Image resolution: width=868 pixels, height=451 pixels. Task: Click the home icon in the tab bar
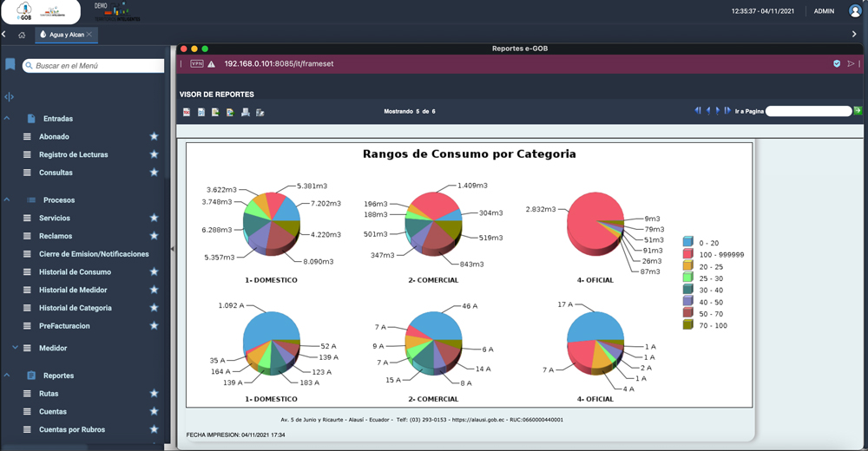point(22,35)
